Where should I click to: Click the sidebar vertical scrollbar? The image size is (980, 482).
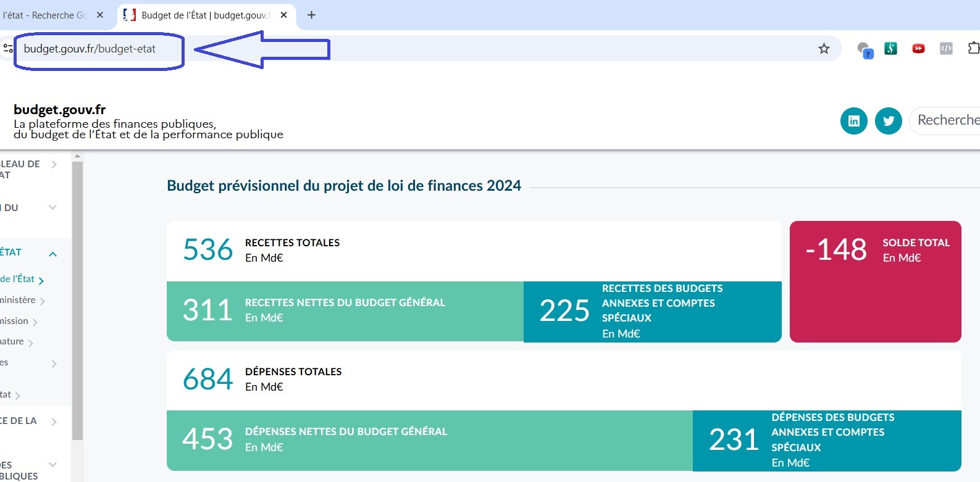[x=77, y=296]
